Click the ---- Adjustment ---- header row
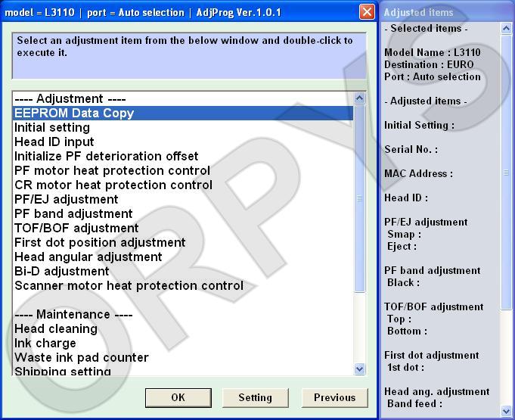This screenshot has height=420, width=515. [x=183, y=98]
